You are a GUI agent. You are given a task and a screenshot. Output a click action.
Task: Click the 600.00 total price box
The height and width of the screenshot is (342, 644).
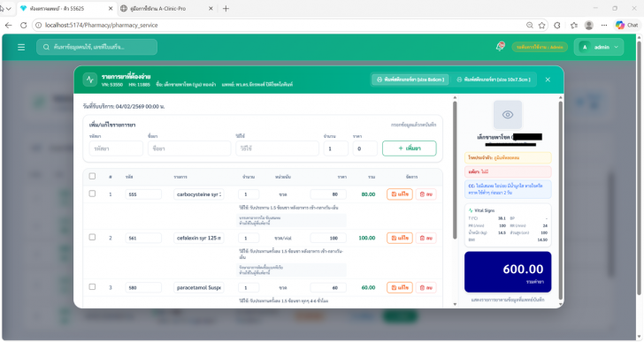pyautogui.click(x=508, y=272)
